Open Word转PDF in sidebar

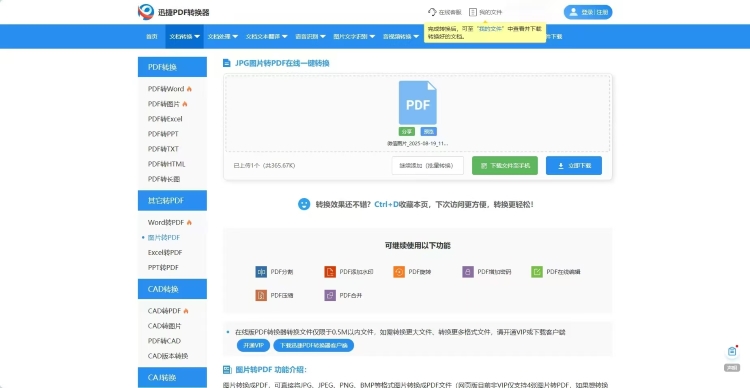pos(166,222)
